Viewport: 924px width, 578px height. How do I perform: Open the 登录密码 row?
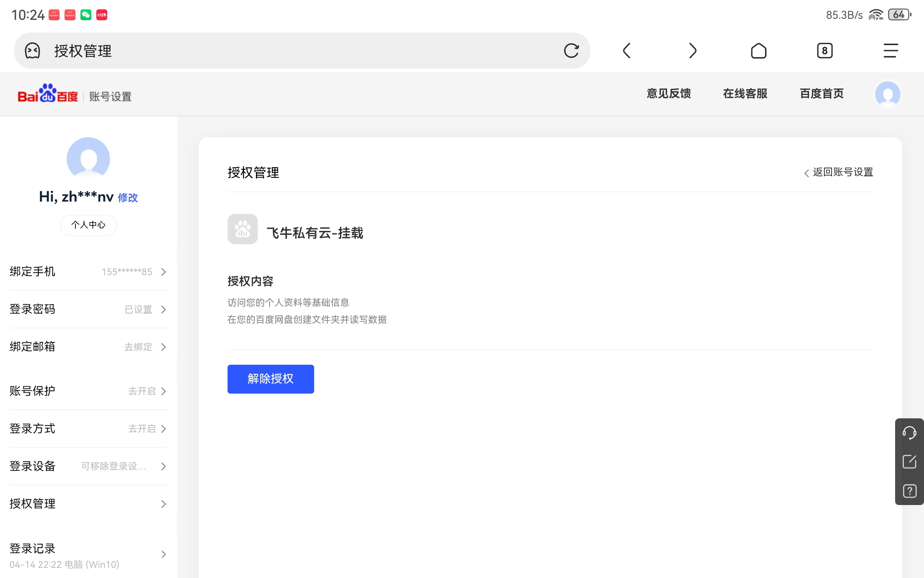(88, 309)
